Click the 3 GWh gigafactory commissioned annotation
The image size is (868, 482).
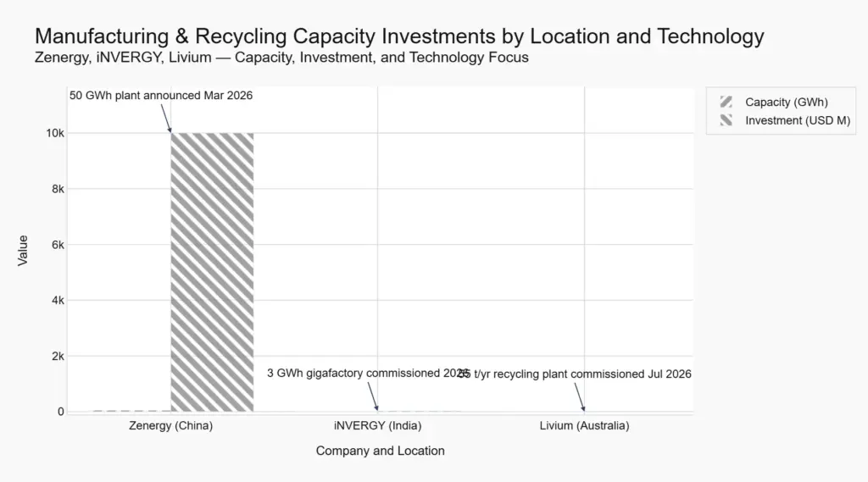pos(367,374)
